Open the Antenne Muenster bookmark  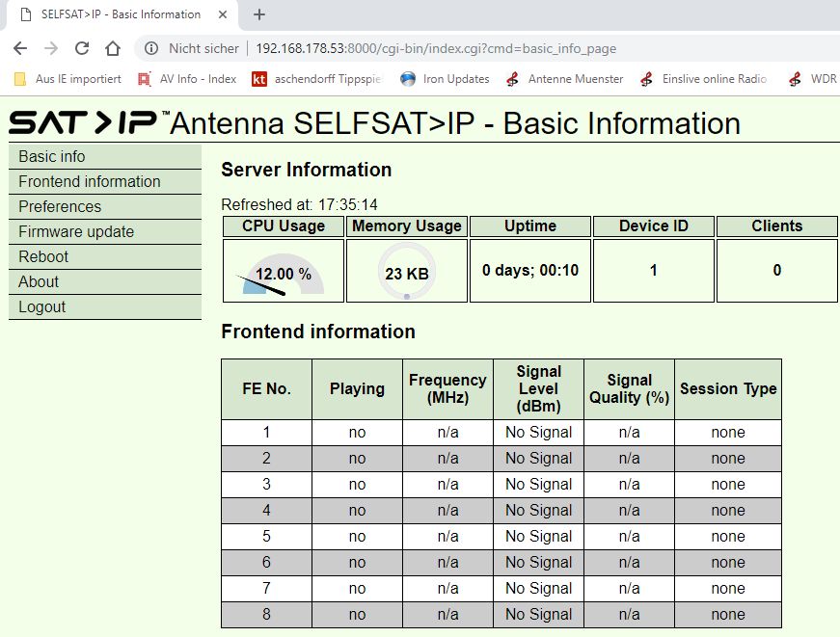click(x=565, y=79)
